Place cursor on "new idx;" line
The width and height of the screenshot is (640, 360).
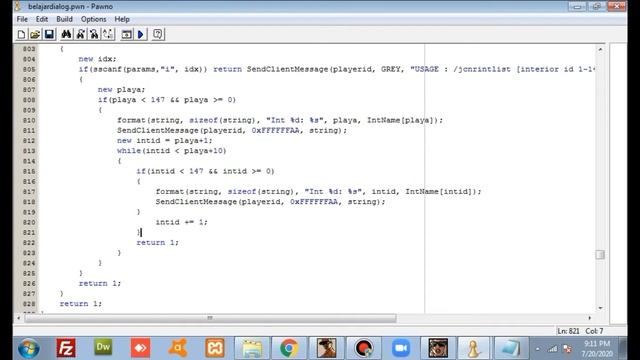point(97,59)
